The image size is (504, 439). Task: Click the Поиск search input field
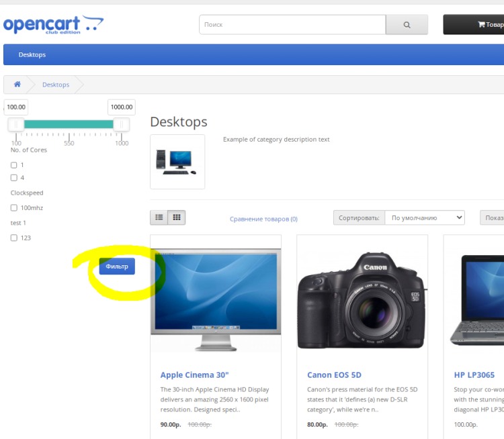pyautogui.click(x=292, y=25)
